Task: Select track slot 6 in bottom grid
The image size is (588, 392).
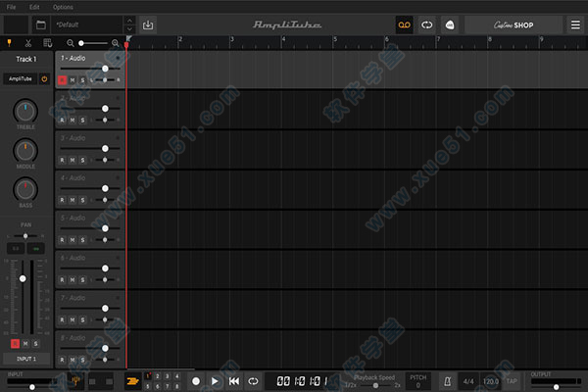Action: pyautogui.click(x=158, y=386)
